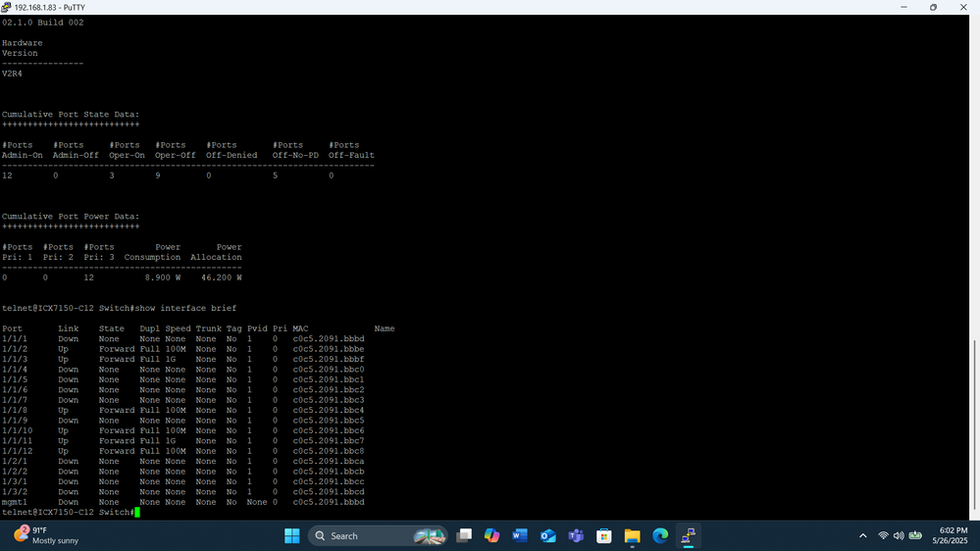The image size is (980, 551).
Task: Click the mgmt1 port row label
Action: (x=15, y=502)
